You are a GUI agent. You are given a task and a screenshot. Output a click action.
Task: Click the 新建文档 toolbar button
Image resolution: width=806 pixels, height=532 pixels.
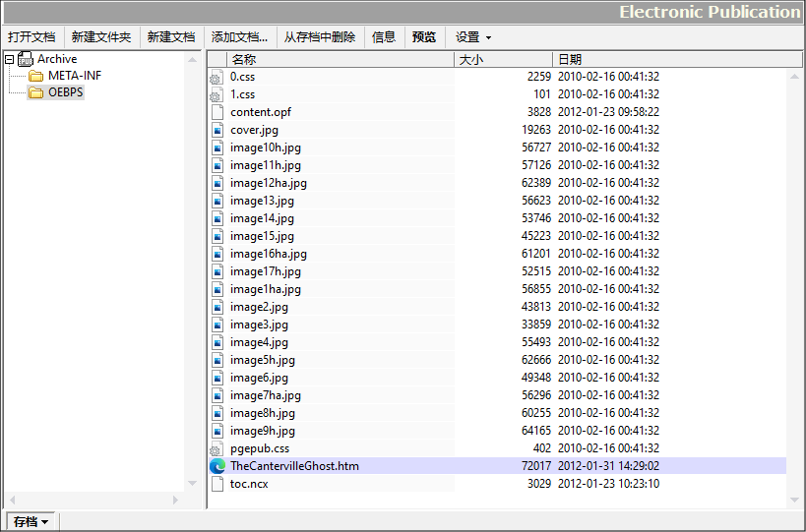[x=171, y=37]
